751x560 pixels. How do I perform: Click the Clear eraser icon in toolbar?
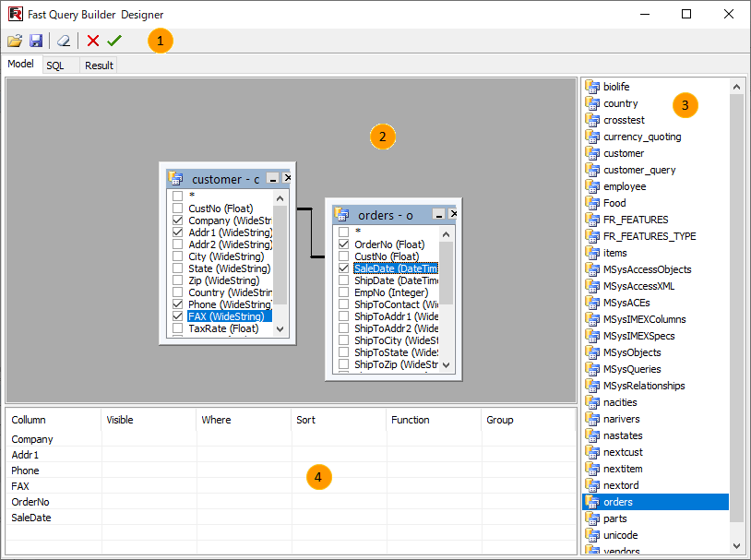[63, 41]
